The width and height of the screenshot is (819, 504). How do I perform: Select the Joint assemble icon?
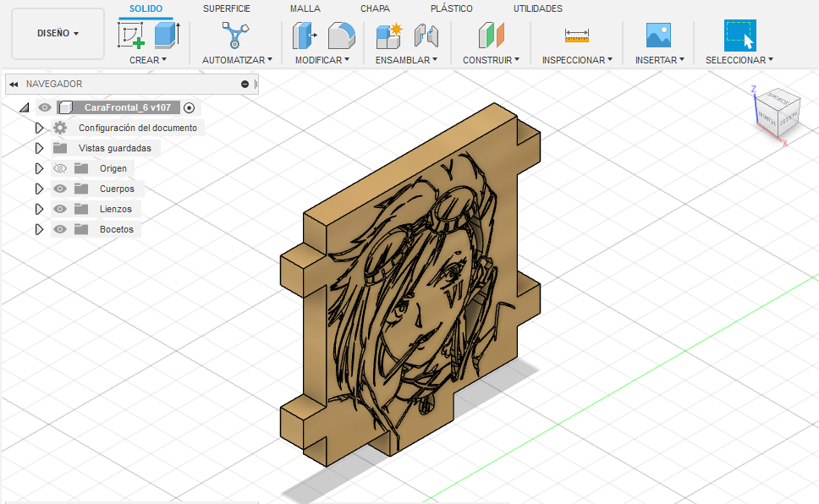426,36
